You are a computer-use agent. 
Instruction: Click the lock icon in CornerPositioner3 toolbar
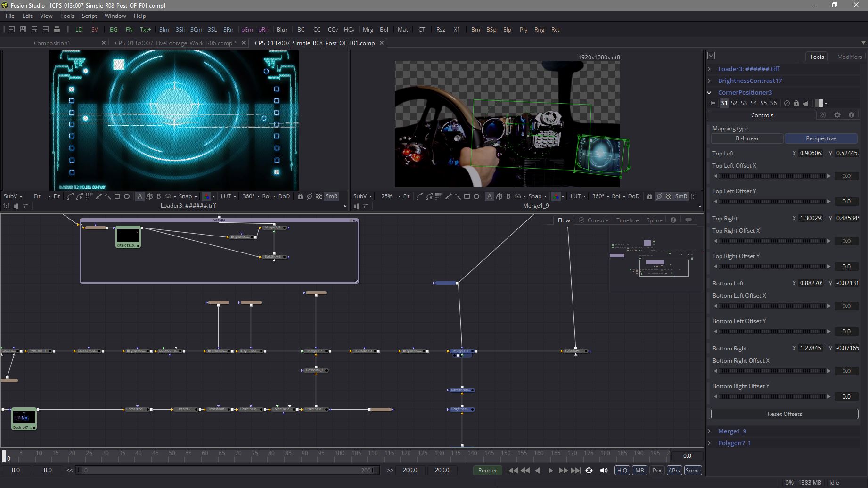tap(796, 103)
